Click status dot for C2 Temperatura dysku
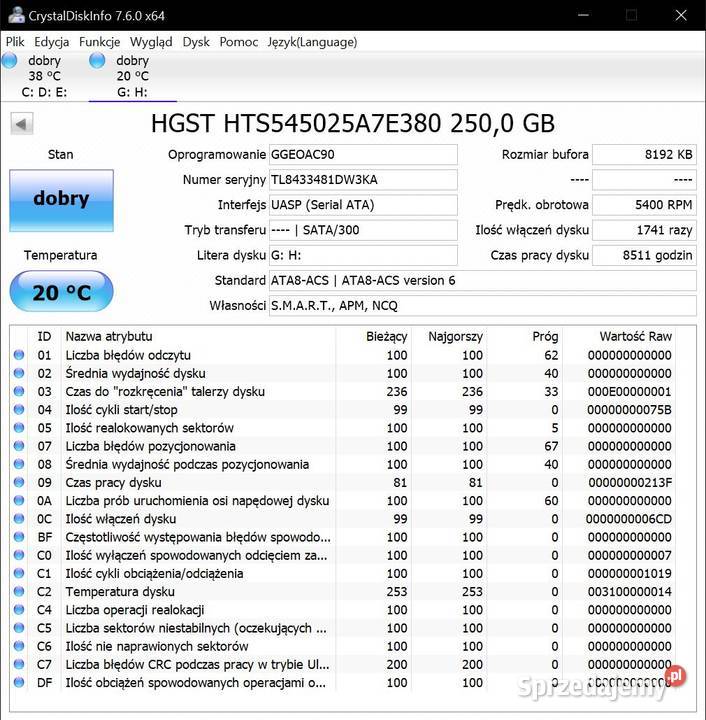 pyautogui.click(x=19, y=591)
